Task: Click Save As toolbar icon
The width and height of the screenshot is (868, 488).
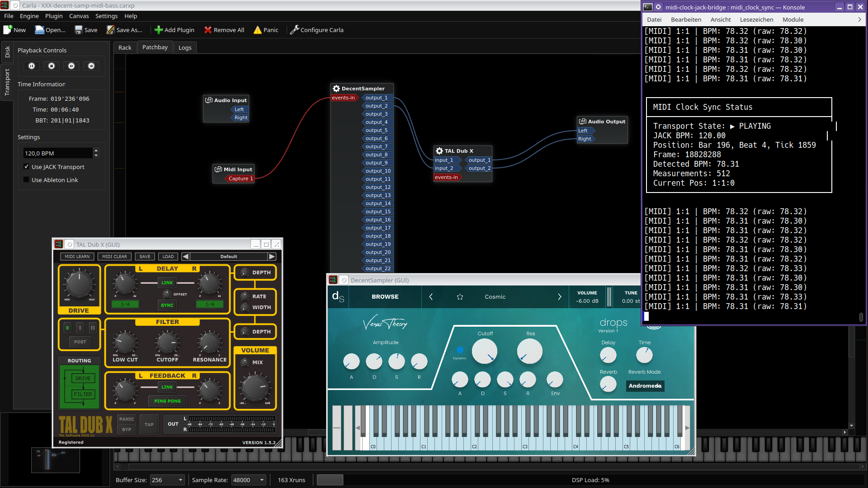Action: [x=110, y=30]
